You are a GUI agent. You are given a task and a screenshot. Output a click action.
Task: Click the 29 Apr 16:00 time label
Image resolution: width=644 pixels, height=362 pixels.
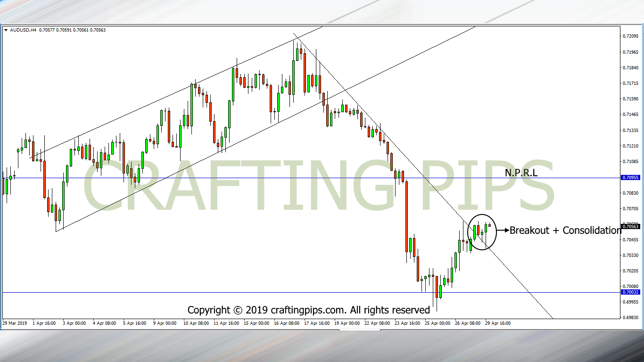click(x=498, y=323)
